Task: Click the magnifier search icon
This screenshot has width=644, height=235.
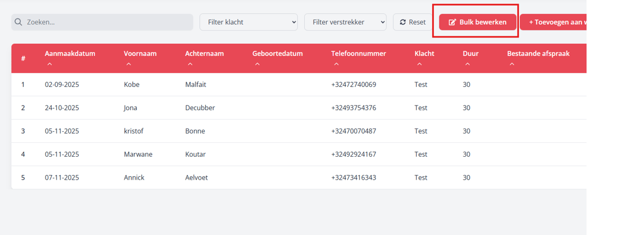Action: pos(18,22)
